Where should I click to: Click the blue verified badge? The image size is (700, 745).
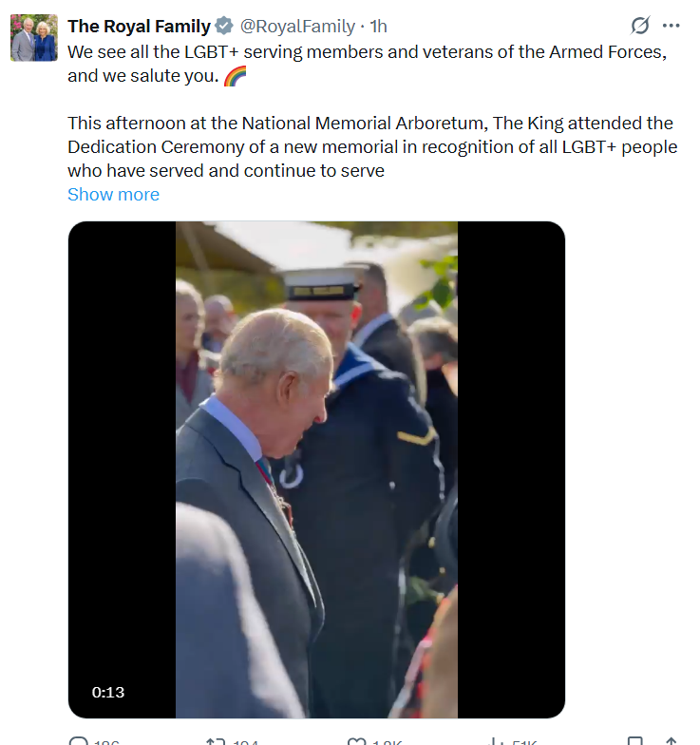tap(224, 27)
